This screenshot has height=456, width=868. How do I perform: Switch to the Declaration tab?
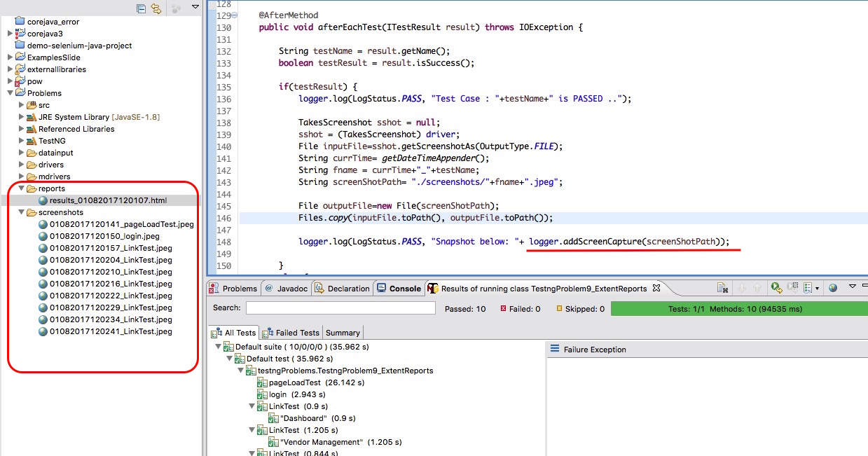342,288
